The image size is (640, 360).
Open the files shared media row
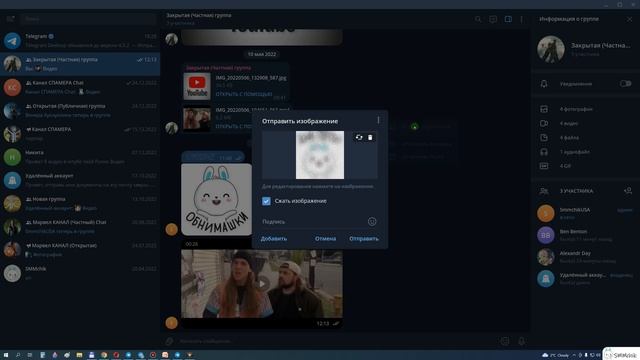[586, 138]
